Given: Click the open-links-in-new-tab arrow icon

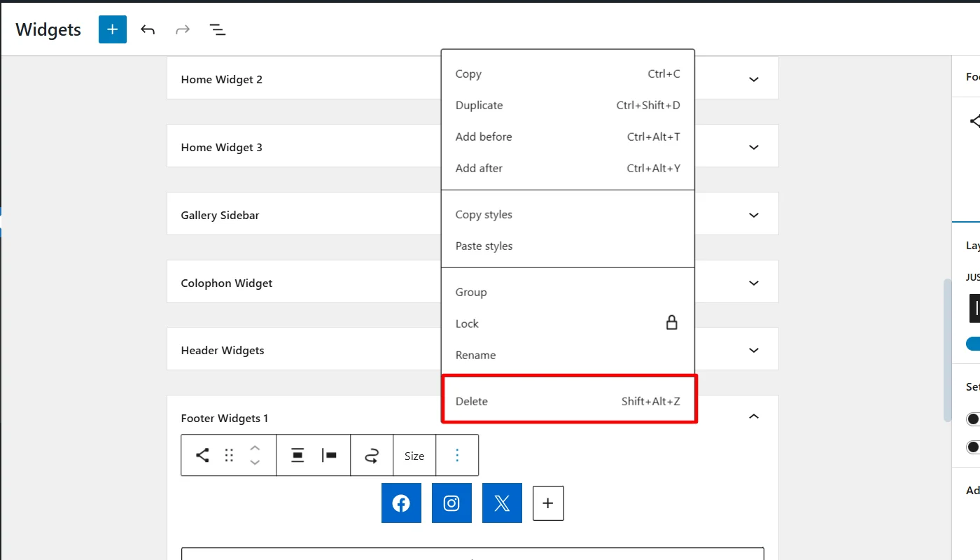Looking at the screenshot, I should [372, 456].
